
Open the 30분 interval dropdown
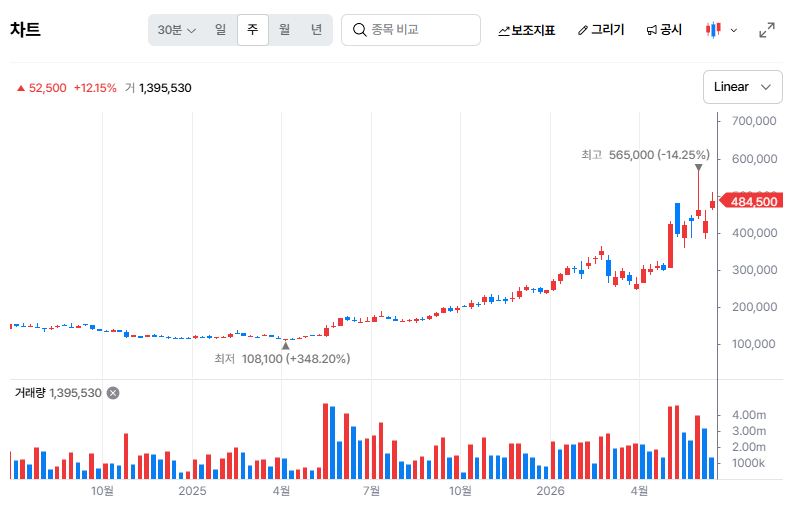pyautogui.click(x=177, y=30)
